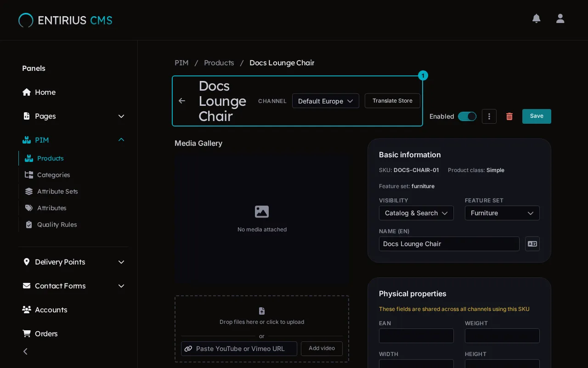Click Drop files here upload area
The image size is (588, 368).
coord(262,316)
